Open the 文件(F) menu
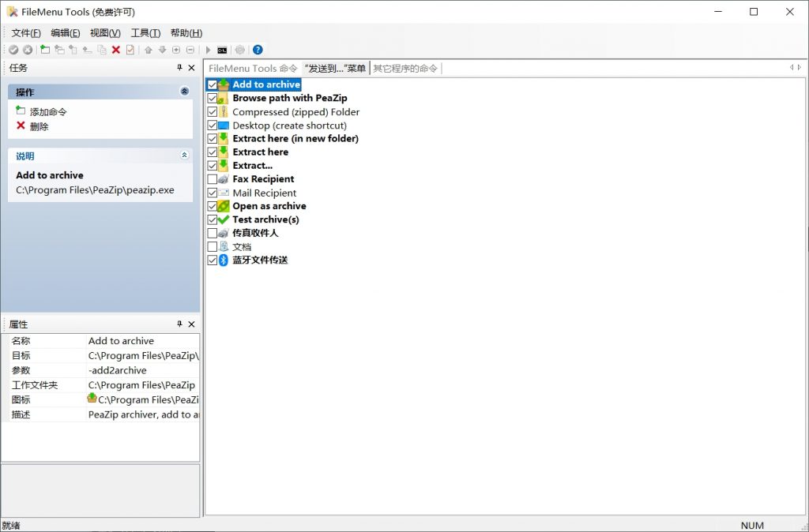This screenshot has width=809, height=532. coord(26,33)
